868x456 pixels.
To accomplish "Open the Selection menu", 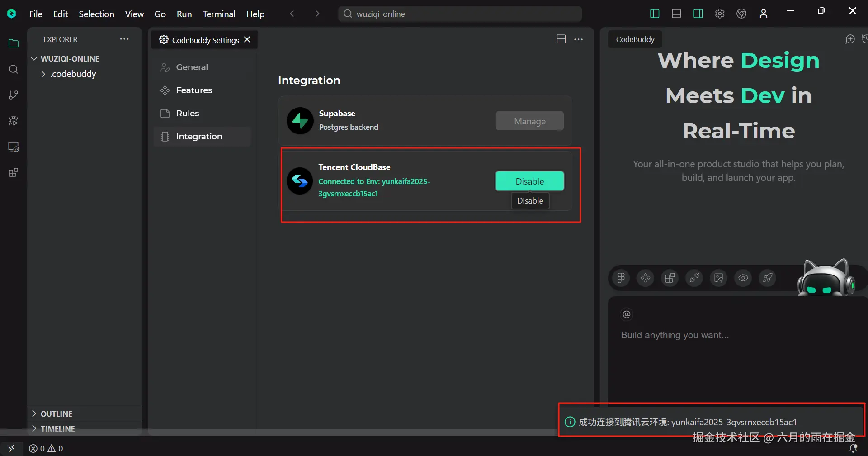I will pos(96,14).
